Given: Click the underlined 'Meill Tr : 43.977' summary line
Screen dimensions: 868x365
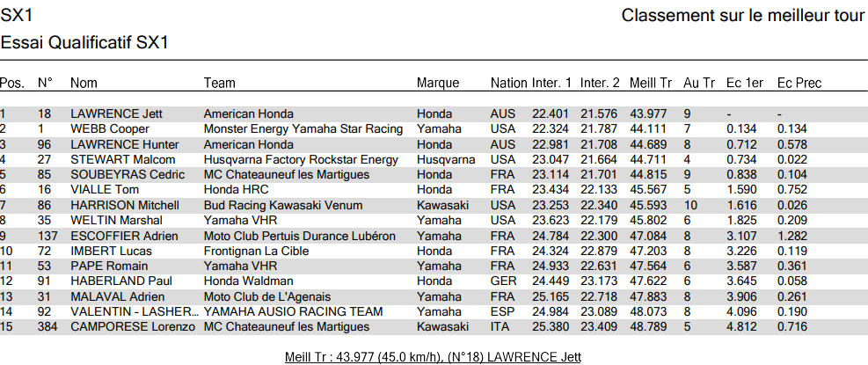Looking at the screenshot, I should coord(433,356).
